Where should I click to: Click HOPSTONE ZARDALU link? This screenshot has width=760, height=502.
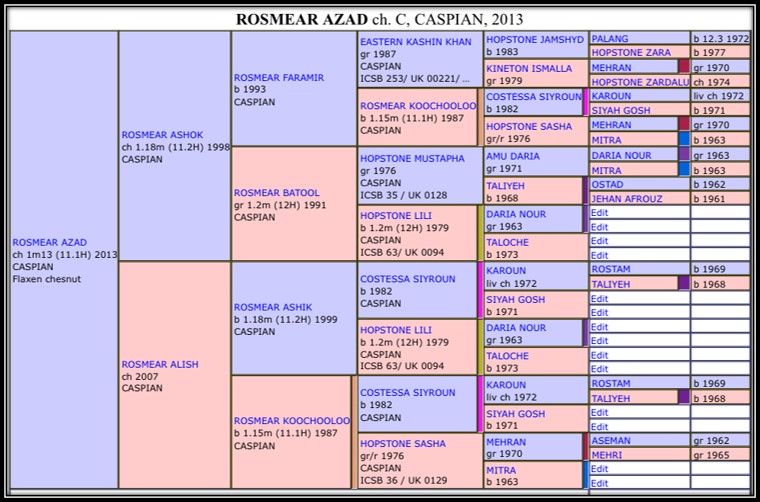(640, 82)
